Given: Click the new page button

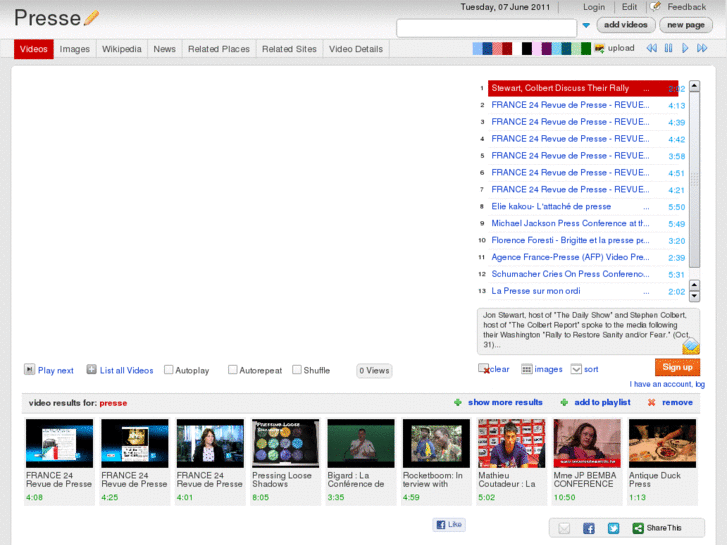Looking at the screenshot, I should tap(686, 25).
